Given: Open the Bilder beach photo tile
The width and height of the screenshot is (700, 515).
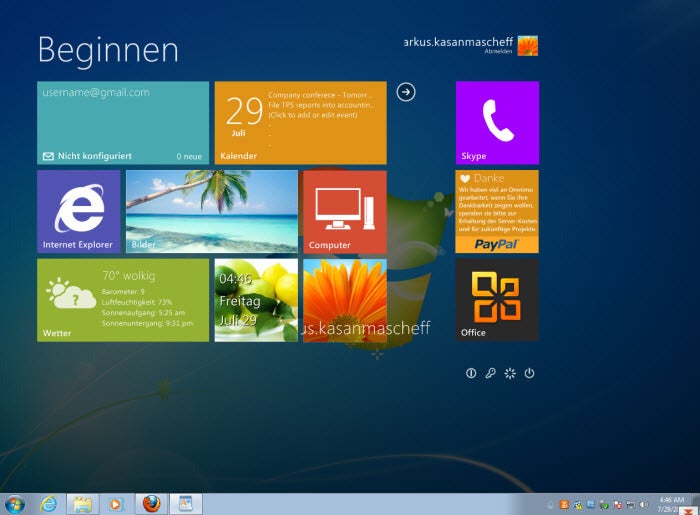Looking at the screenshot, I should click(x=211, y=211).
